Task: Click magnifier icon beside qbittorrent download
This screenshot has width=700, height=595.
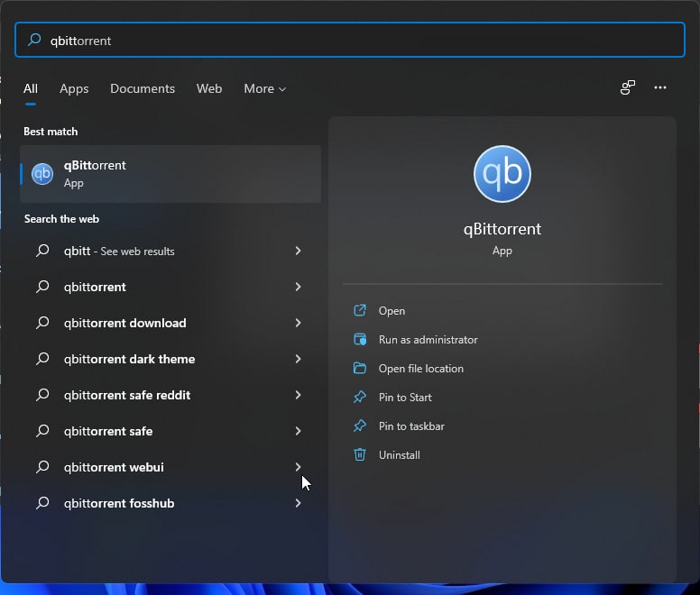Action: [42, 323]
